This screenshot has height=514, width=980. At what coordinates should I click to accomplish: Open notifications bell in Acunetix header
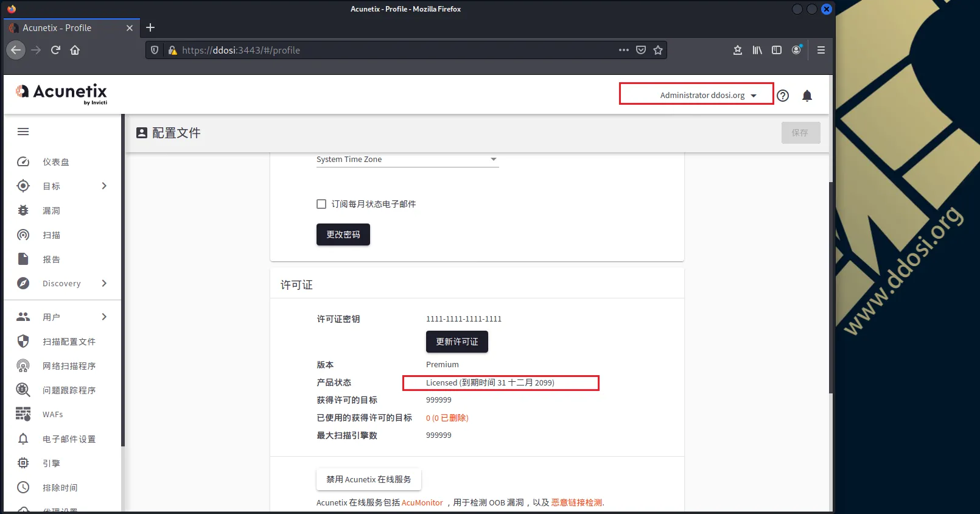point(807,96)
